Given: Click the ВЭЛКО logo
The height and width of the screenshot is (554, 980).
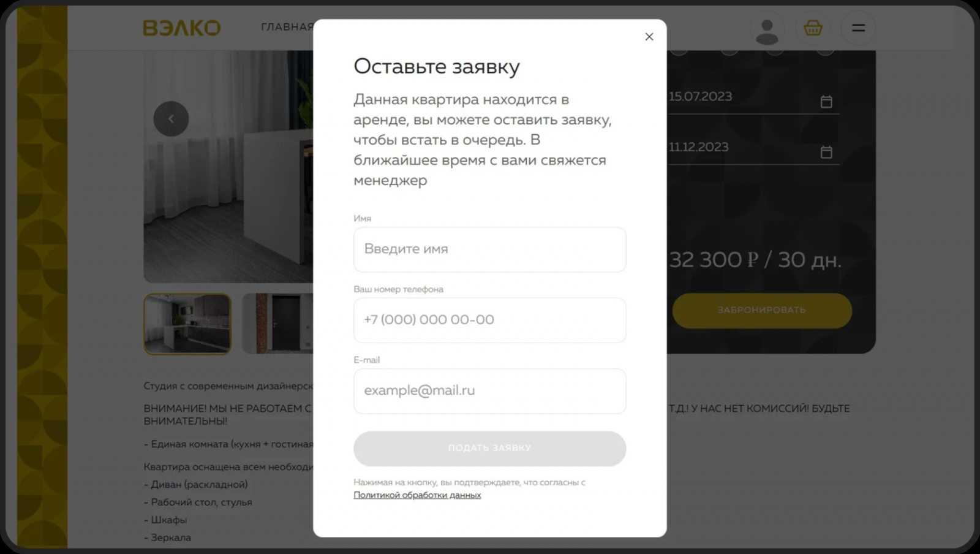Looking at the screenshot, I should (181, 28).
